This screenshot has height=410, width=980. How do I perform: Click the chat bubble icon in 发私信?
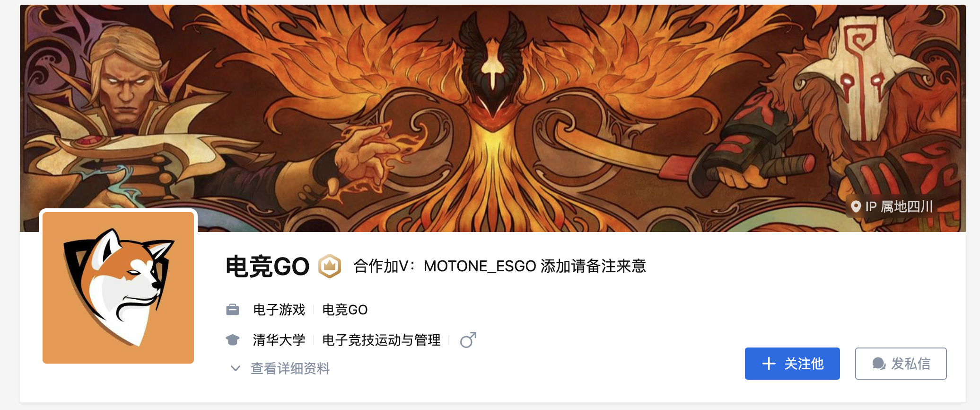pos(879,364)
